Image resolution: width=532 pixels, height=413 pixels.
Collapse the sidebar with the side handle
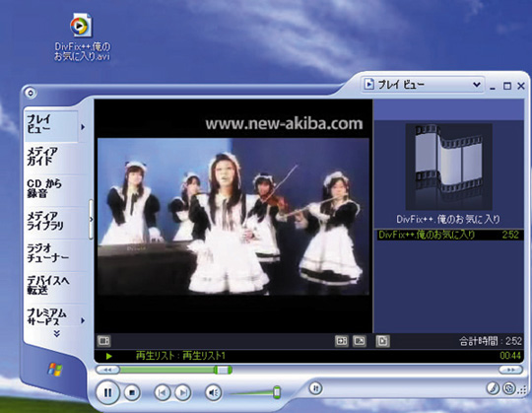[91, 220]
